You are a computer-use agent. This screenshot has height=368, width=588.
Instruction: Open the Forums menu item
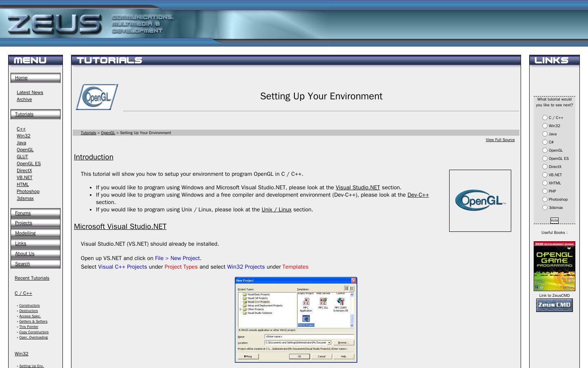click(x=23, y=213)
